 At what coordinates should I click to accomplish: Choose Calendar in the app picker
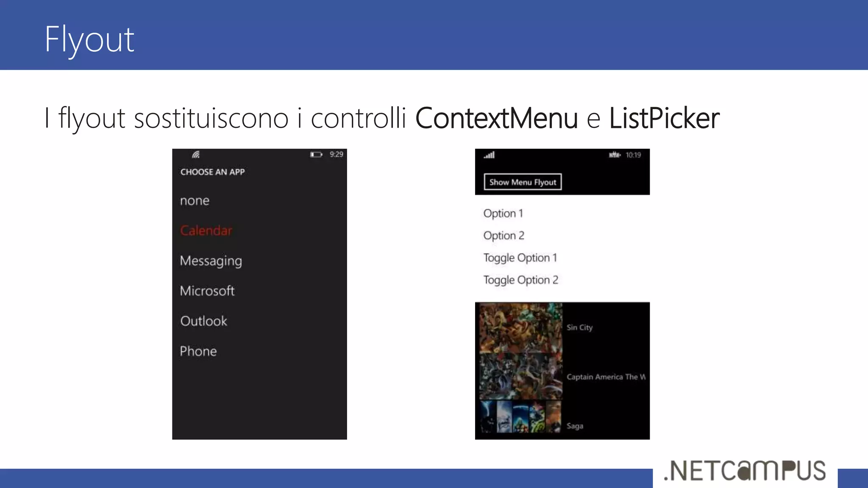[x=206, y=230]
